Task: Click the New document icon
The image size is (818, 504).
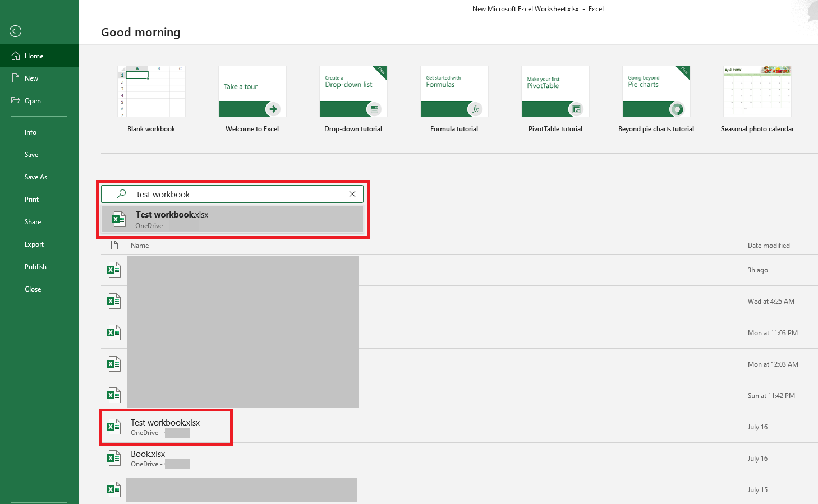Action: pos(16,78)
